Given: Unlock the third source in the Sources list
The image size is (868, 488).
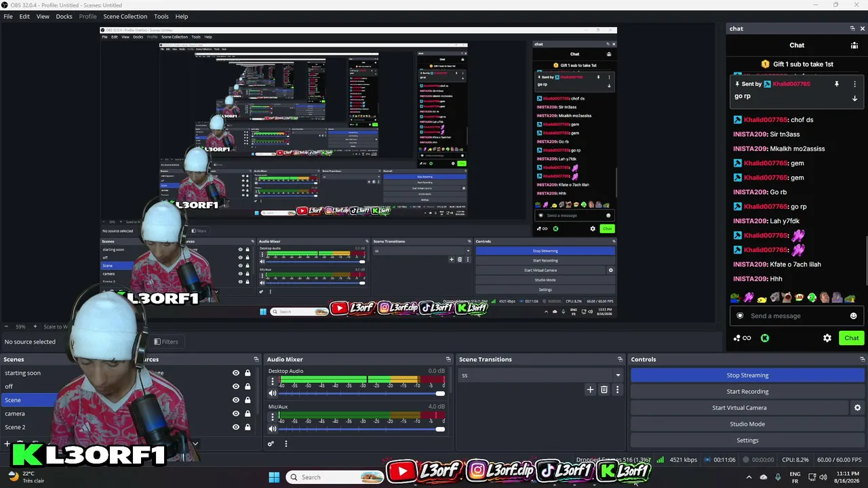Looking at the screenshot, I should click(x=248, y=400).
